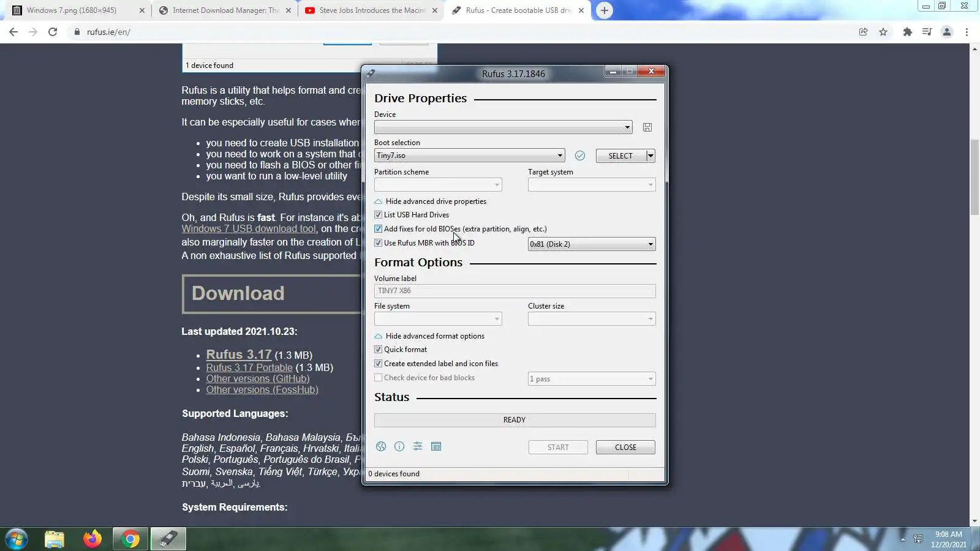Open new Chrome tab plus button
The width and height of the screenshot is (980, 551).
pyautogui.click(x=605, y=10)
